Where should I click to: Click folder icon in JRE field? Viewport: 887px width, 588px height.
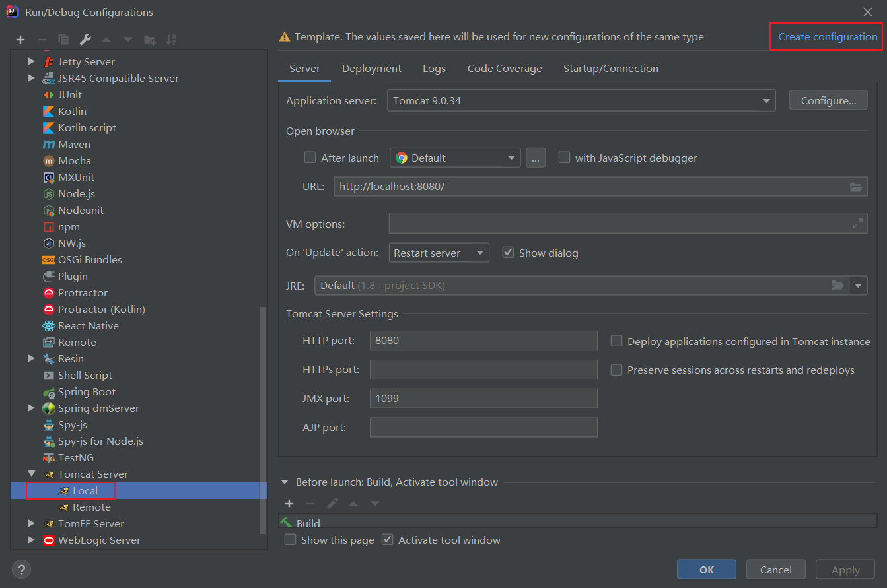837,285
